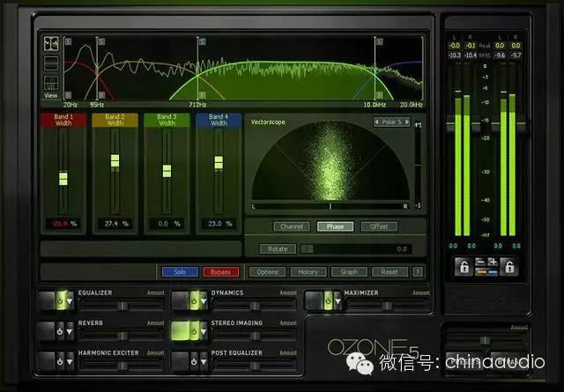Solo Band 3 with the S icon at 712Hz
This screenshot has width=564, height=392.
[203, 41]
